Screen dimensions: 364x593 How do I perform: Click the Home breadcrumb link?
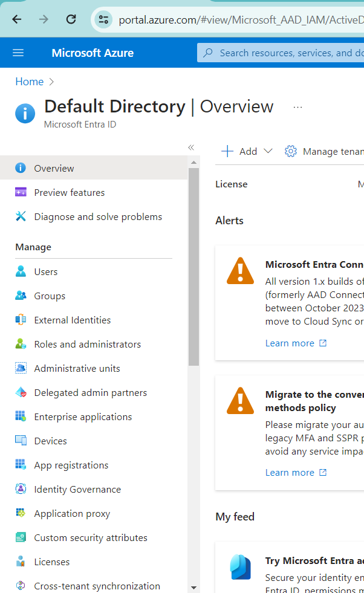click(x=30, y=82)
